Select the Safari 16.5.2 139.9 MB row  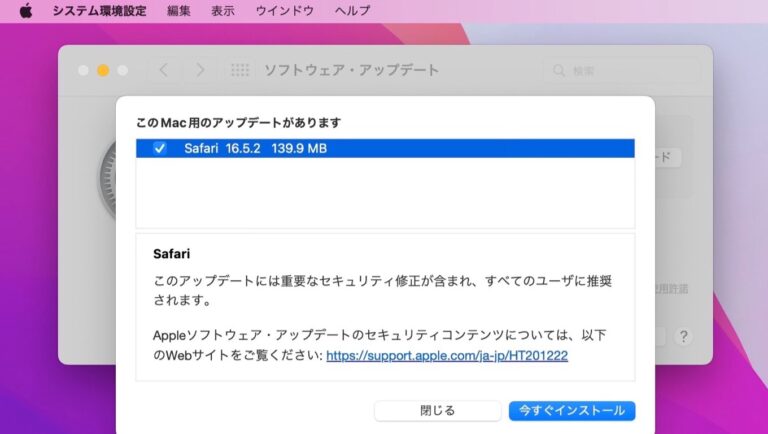pos(385,148)
